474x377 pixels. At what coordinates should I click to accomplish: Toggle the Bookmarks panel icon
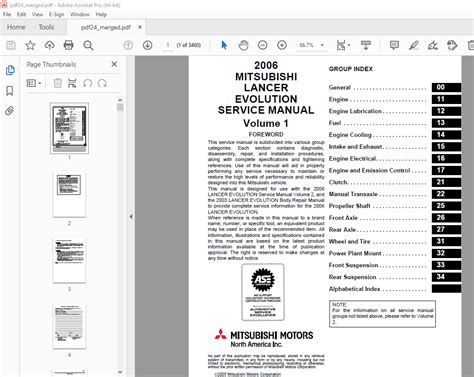pyautogui.click(x=10, y=91)
